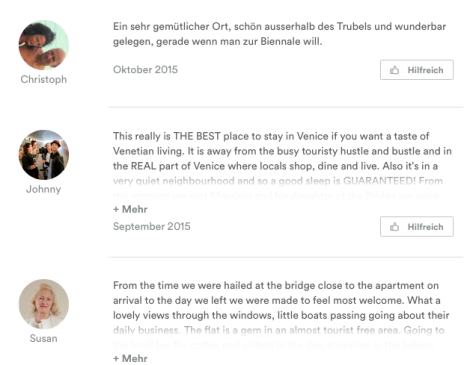
Task: Expand Johnny's review with + Mehr
Action: (x=130, y=209)
